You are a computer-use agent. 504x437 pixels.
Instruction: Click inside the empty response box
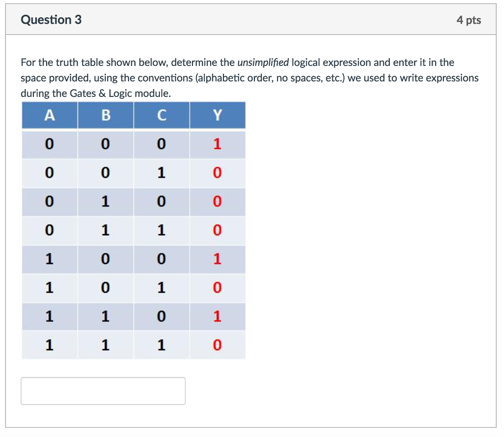103,390
